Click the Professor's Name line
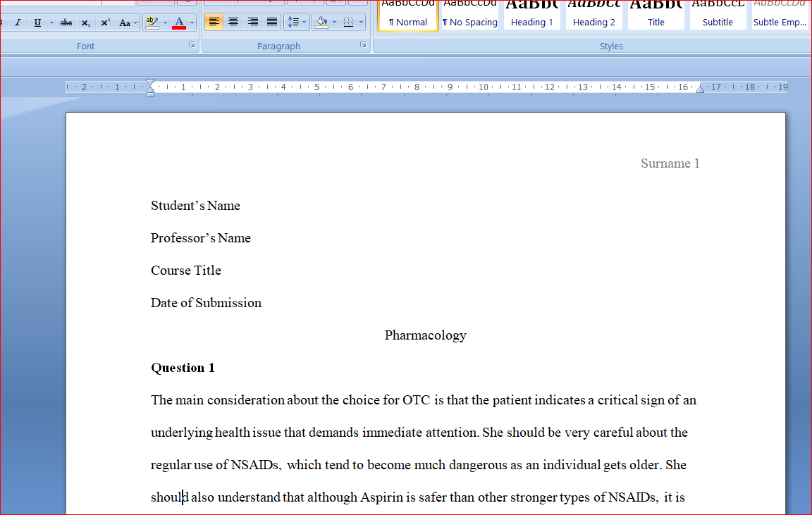812x515 pixels. point(200,238)
